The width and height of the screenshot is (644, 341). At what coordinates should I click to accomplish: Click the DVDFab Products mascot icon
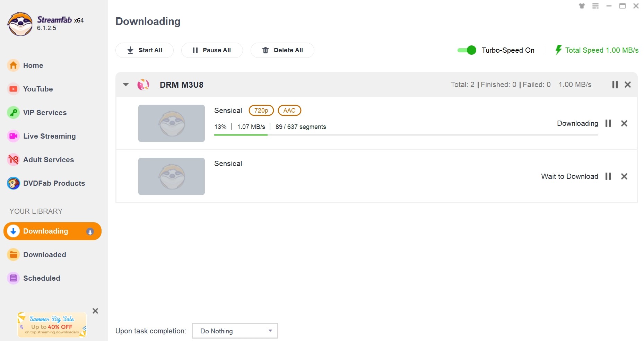[13, 183]
